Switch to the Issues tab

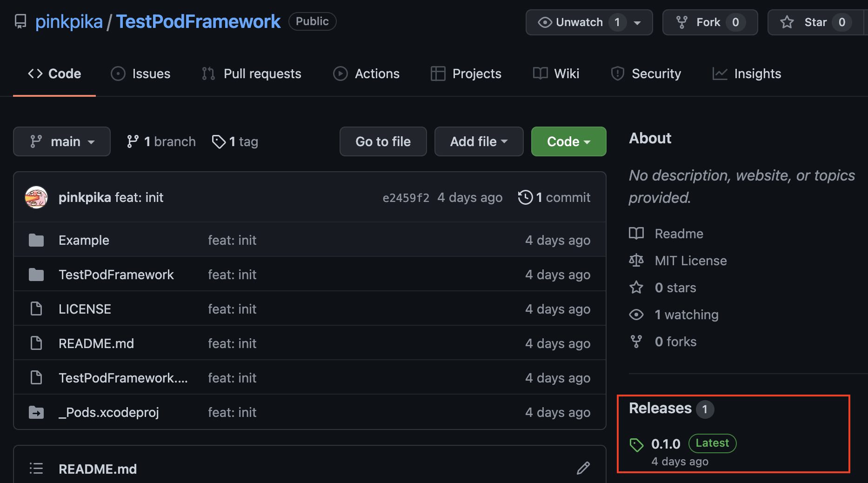141,74
